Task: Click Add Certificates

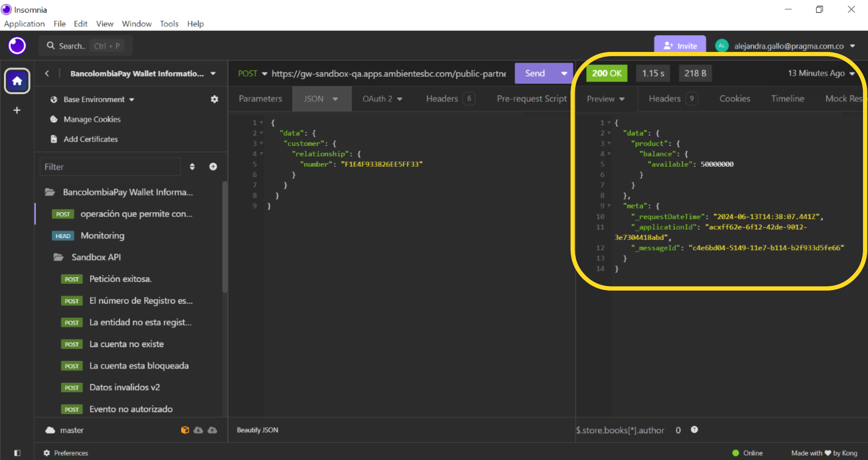Action: click(90, 139)
